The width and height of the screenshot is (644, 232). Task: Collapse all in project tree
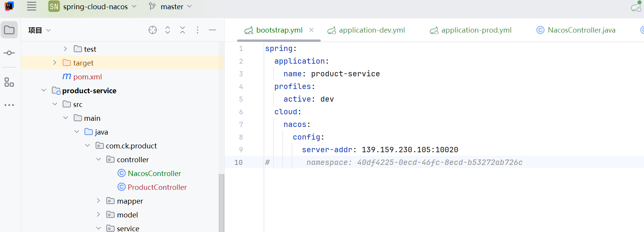(183, 30)
